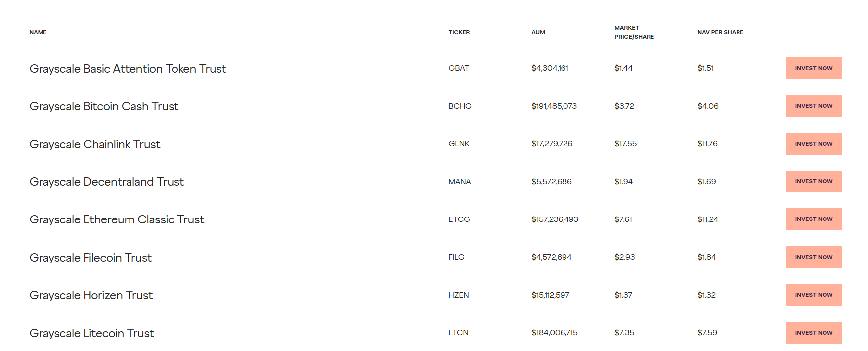View the Grayscale Horizen Trust details

click(91, 295)
